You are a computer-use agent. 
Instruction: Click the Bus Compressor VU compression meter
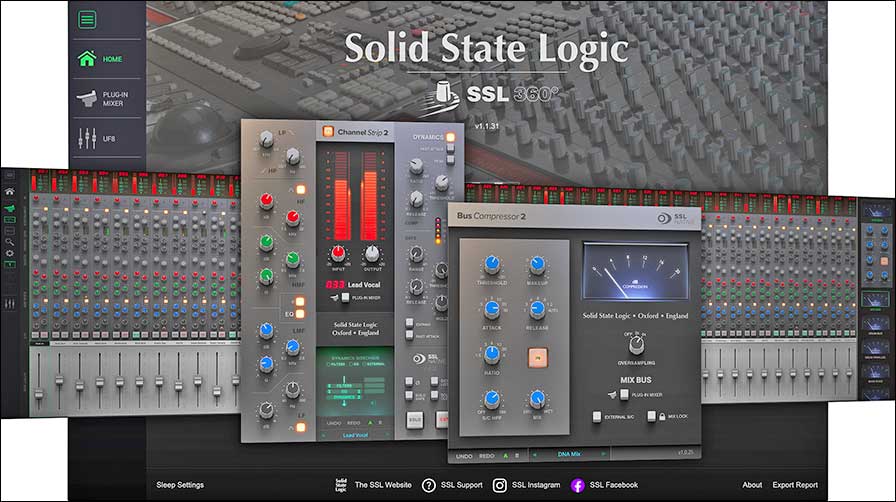pos(635,271)
